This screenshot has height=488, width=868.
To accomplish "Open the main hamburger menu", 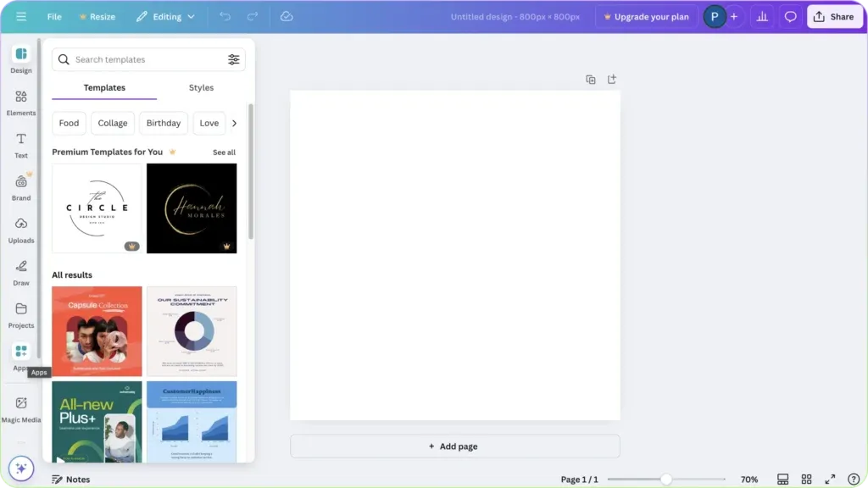I will pyautogui.click(x=21, y=16).
